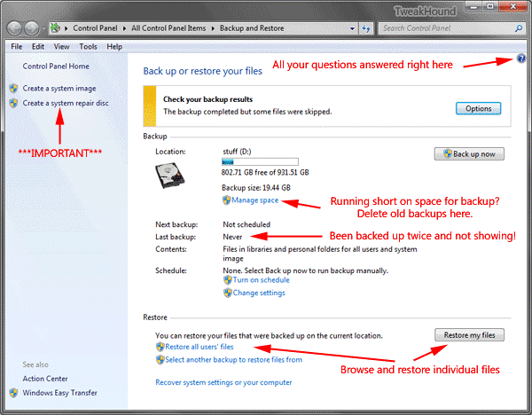Click shield icon beside Restore all users' files
Screen dimensions: 532x415
click(160, 347)
